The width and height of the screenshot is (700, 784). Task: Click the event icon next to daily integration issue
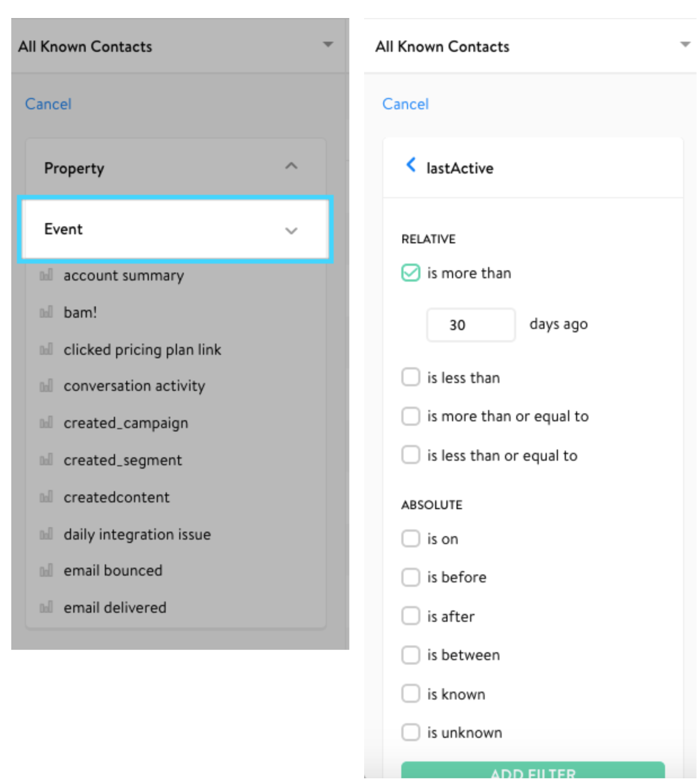[46, 534]
